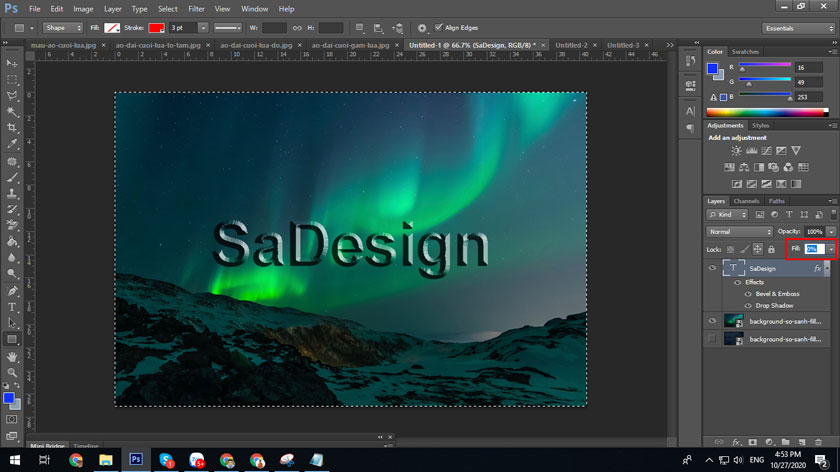This screenshot has width=840, height=472.
Task: Toggle the Align Edges checkbox
Action: [439, 27]
